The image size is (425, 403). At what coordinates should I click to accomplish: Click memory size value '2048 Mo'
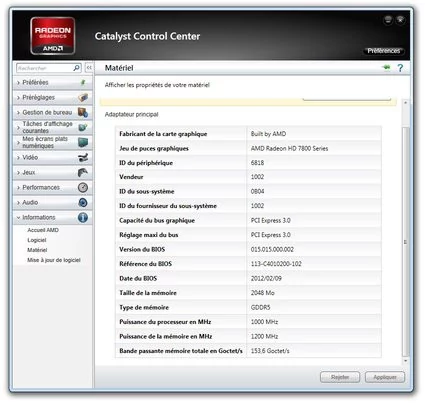[263, 293]
